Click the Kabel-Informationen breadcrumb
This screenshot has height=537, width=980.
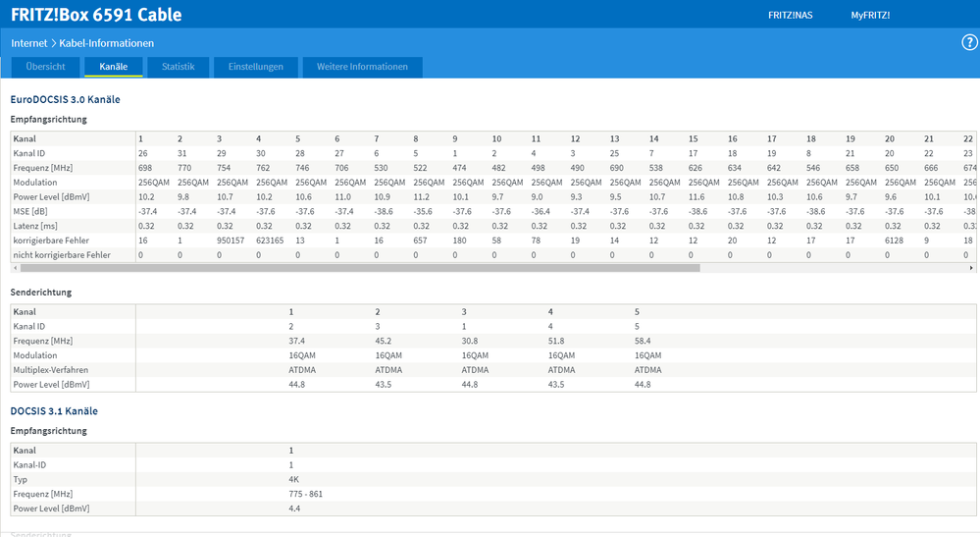tap(106, 43)
